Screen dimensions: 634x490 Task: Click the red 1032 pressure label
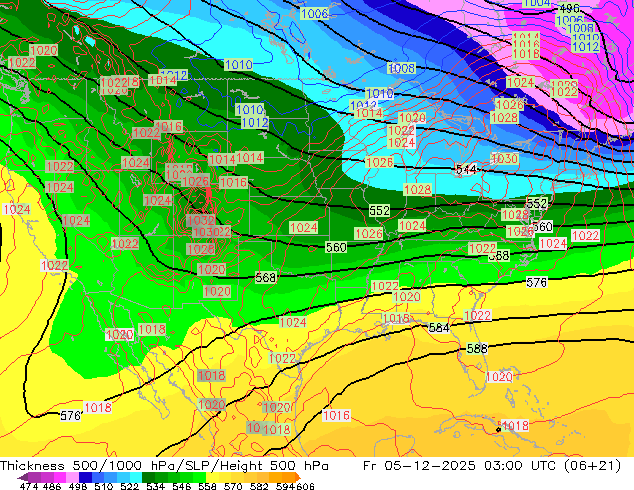[201, 220]
